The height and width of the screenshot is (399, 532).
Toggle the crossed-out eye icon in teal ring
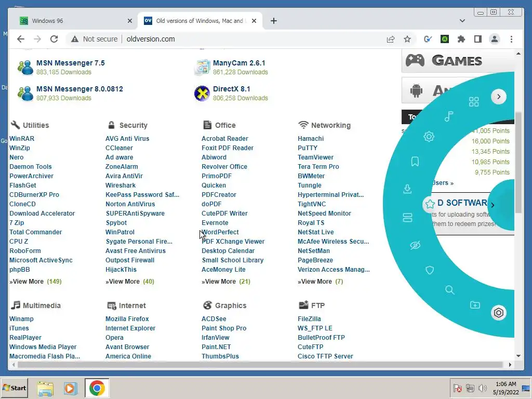[x=415, y=245]
